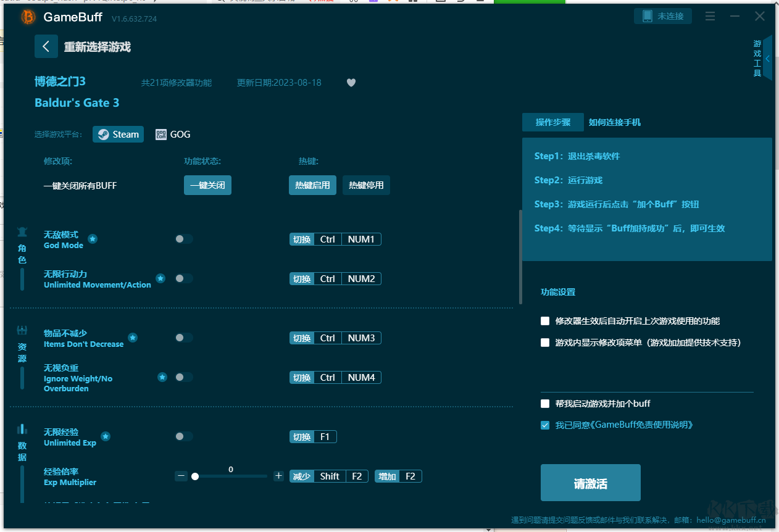Toggle Items Don't Decrease switch
Viewport: 779px width, 532px height.
(184, 338)
